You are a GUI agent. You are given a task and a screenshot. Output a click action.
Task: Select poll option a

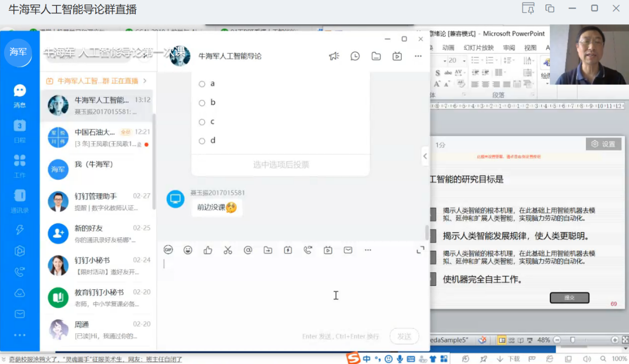click(x=202, y=84)
